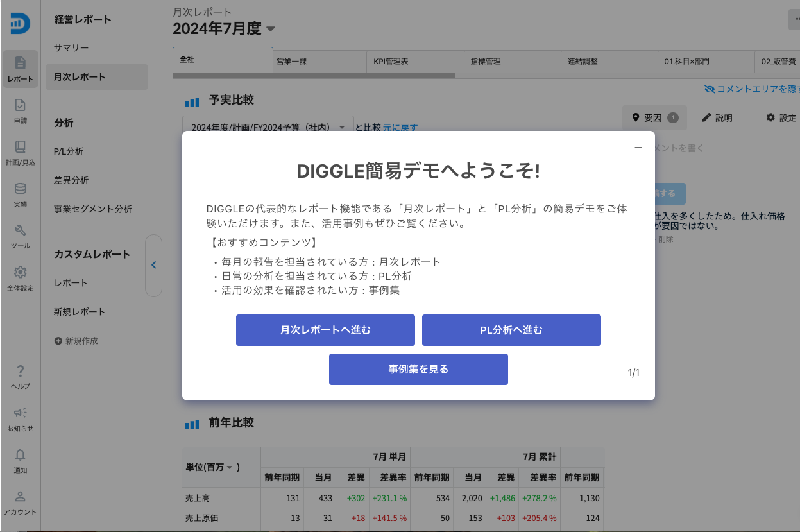Open the 計画/見込 sidebar icon
Image resolution: width=800 pixels, height=532 pixels.
tap(21, 151)
